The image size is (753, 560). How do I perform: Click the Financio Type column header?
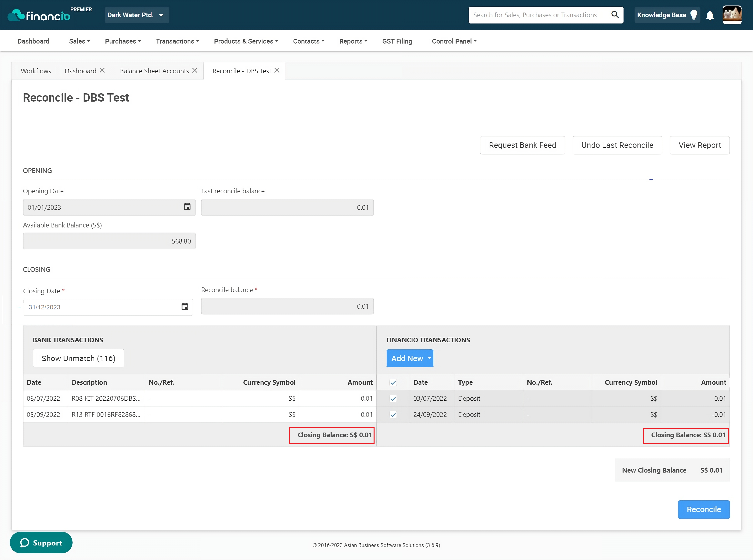(x=465, y=382)
